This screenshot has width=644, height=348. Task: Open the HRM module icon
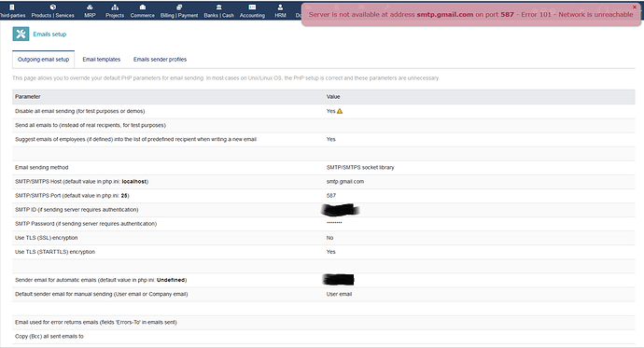280,7
